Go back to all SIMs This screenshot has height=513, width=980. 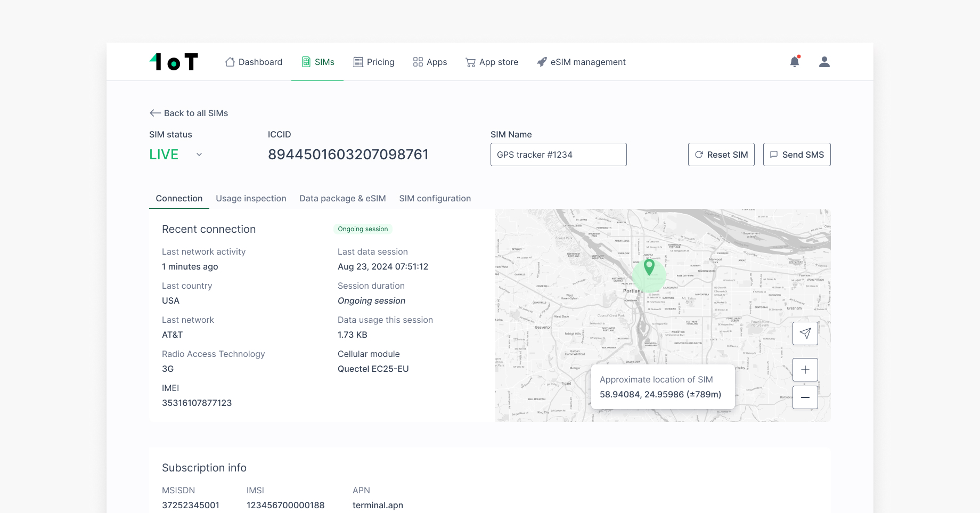188,113
